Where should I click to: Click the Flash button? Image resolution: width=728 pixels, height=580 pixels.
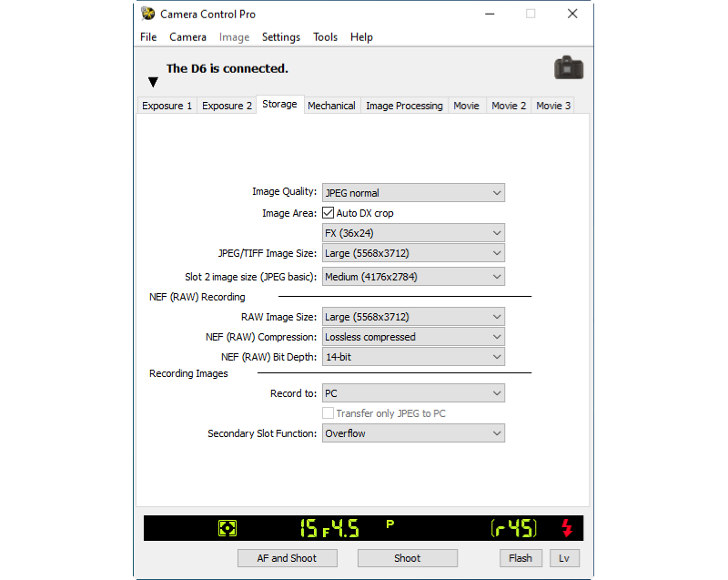click(x=521, y=558)
